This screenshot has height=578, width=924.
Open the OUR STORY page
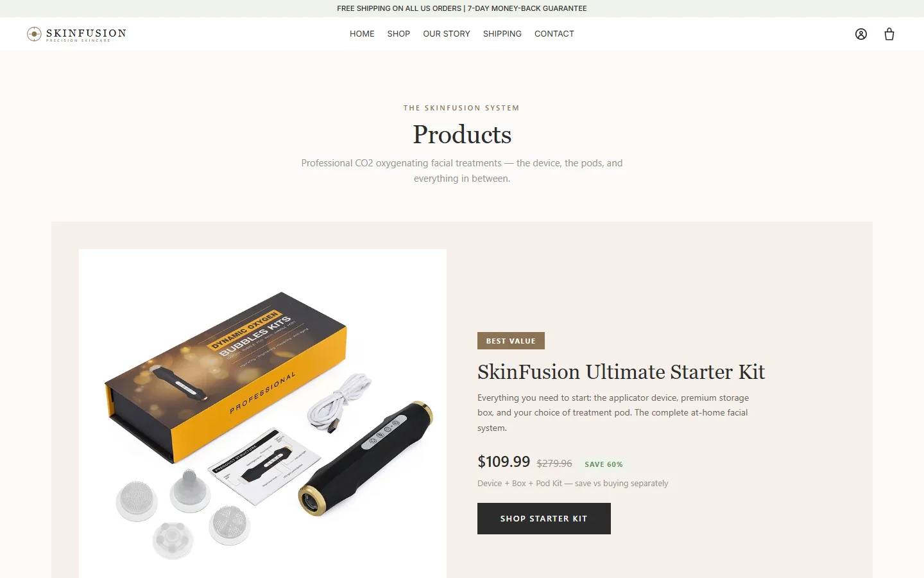[447, 34]
